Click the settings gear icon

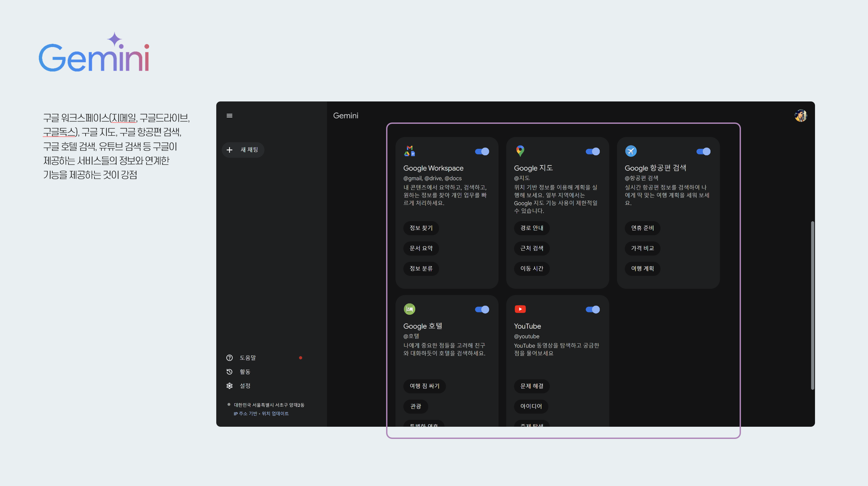click(229, 386)
